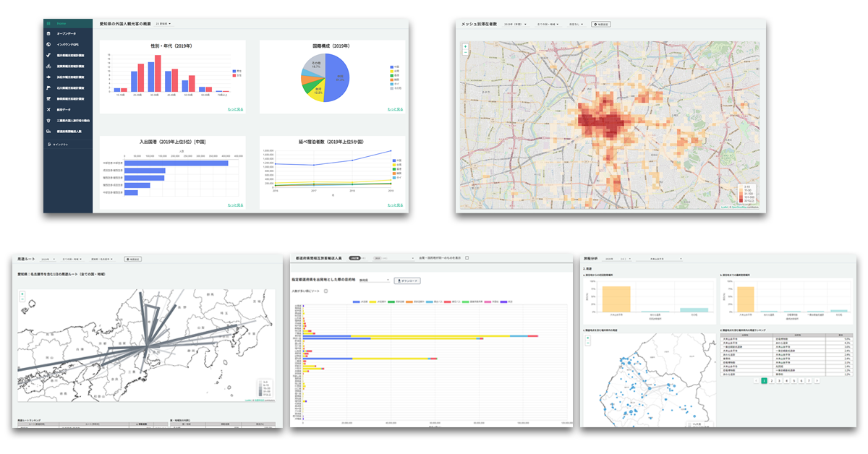The height and width of the screenshot is (454, 868).
Task: Open the 静岡県 origin prefecture dropdown
Action: tap(374, 280)
